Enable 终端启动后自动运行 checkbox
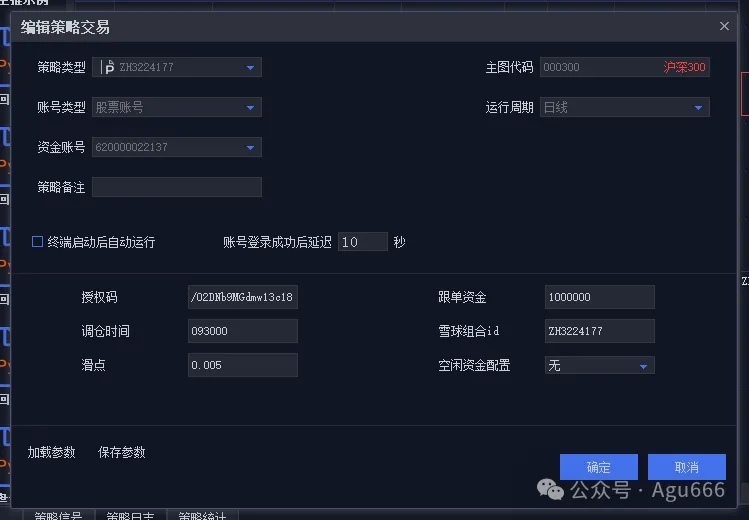The image size is (749, 520). click(37, 242)
